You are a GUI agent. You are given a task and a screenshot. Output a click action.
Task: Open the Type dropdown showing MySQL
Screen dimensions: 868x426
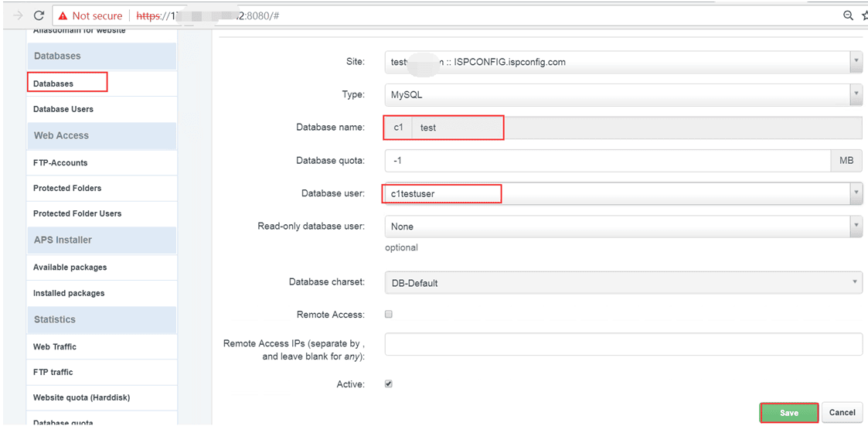pos(623,95)
